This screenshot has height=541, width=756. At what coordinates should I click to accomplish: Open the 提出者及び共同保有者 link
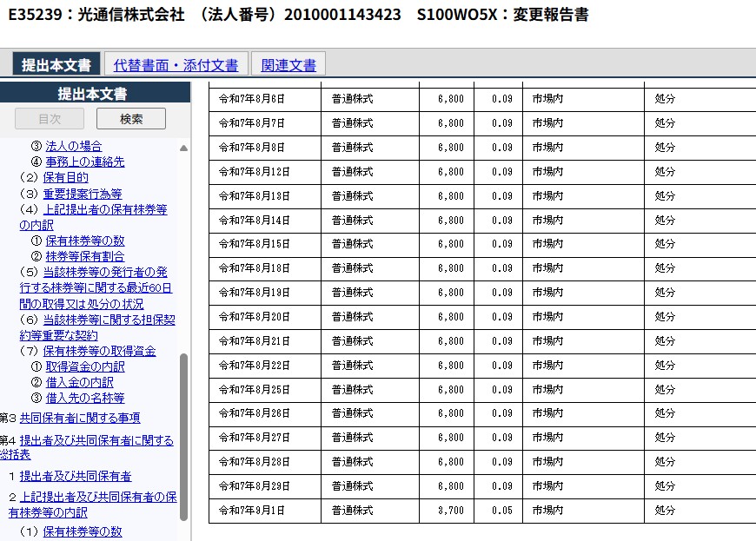click(x=76, y=476)
